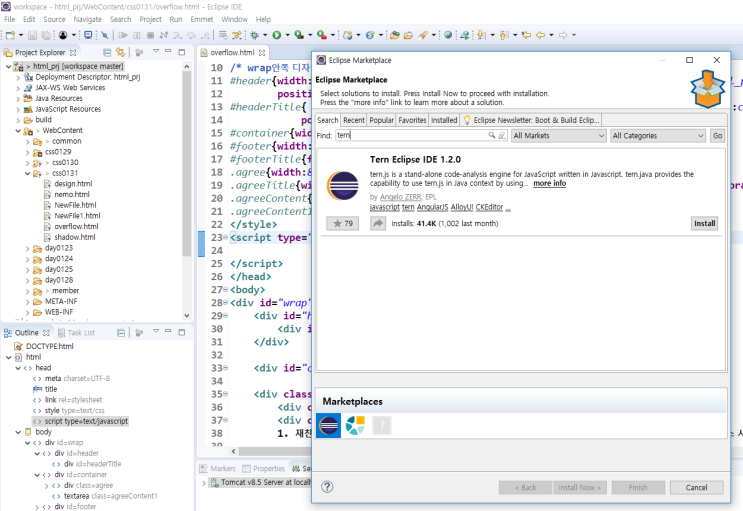This screenshot has height=511, width=743.
Task: Switch to the Favorites tab
Action: coord(412,120)
